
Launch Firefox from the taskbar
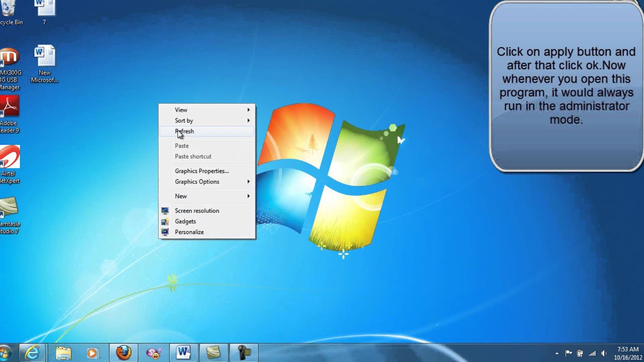point(123,353)
